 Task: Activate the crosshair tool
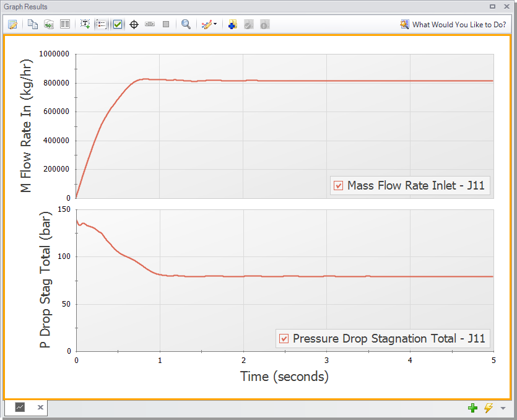click(134, 24)
